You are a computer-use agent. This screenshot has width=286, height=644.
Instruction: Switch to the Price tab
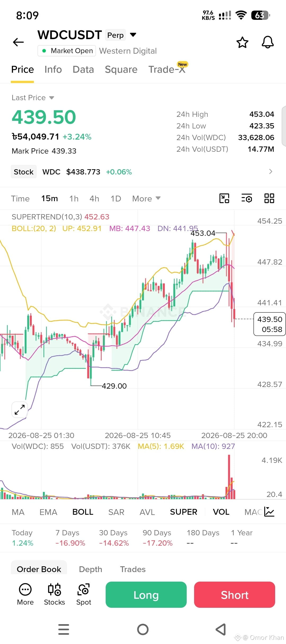point(23,70)
